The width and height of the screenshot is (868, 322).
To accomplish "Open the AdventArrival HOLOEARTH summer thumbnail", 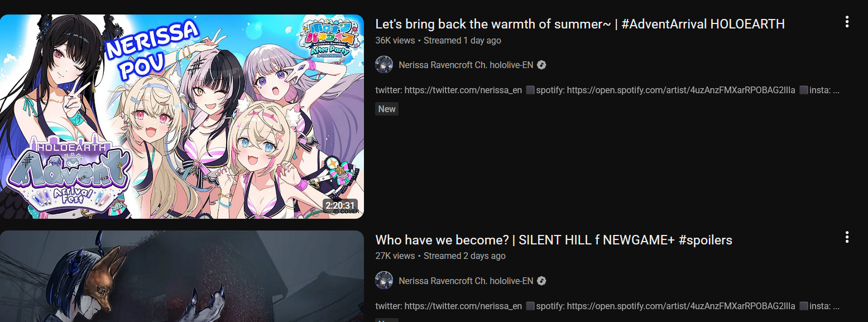I will tap(182, 117).
